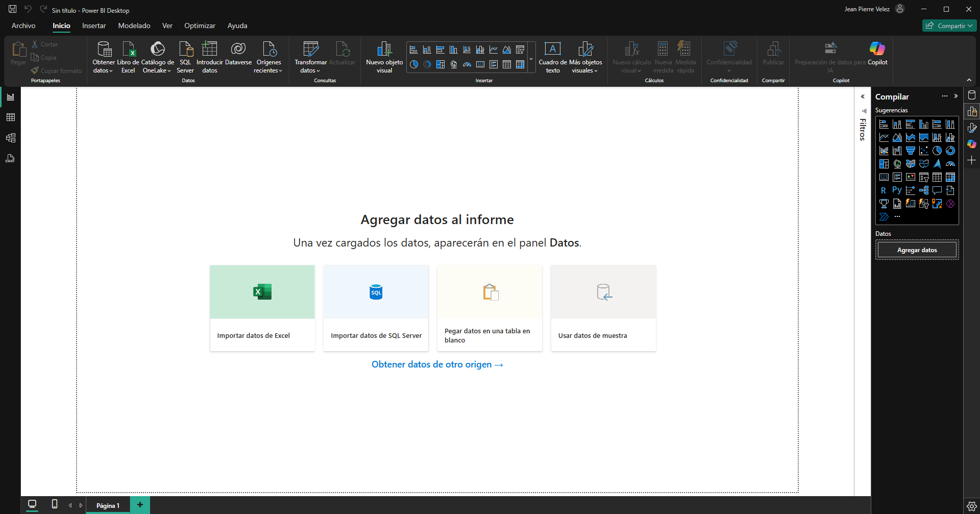Click the plus icon in right sidebar
This screenshot has width=980, height=514.
(x=972, y=160)
